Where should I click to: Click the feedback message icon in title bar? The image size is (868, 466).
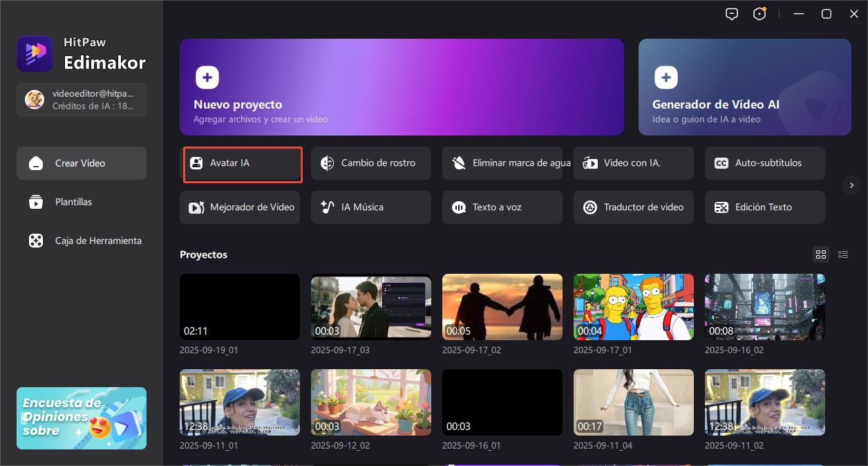coord(732,15)
